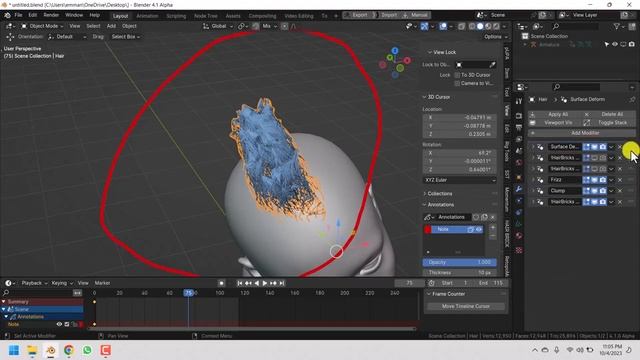Expand the Clump modifier panel
This screenshot has height=360, width=640.
[x=533, y=191]
